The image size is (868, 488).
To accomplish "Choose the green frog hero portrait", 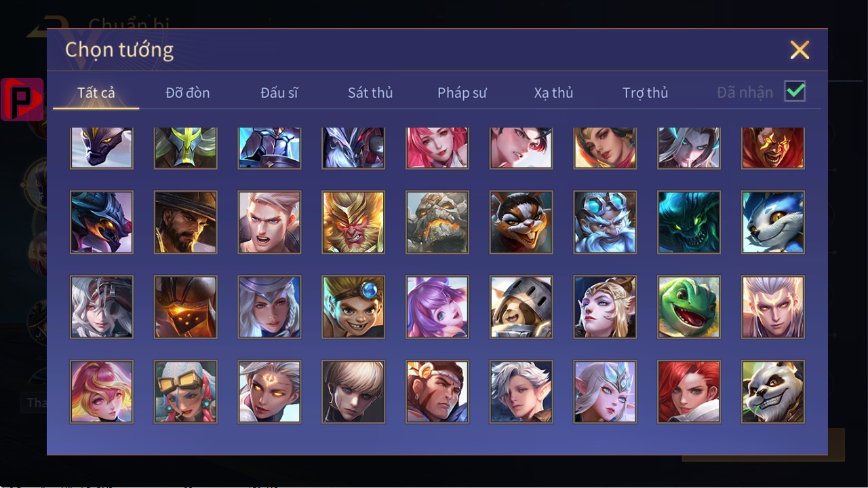I will point(689,307).
